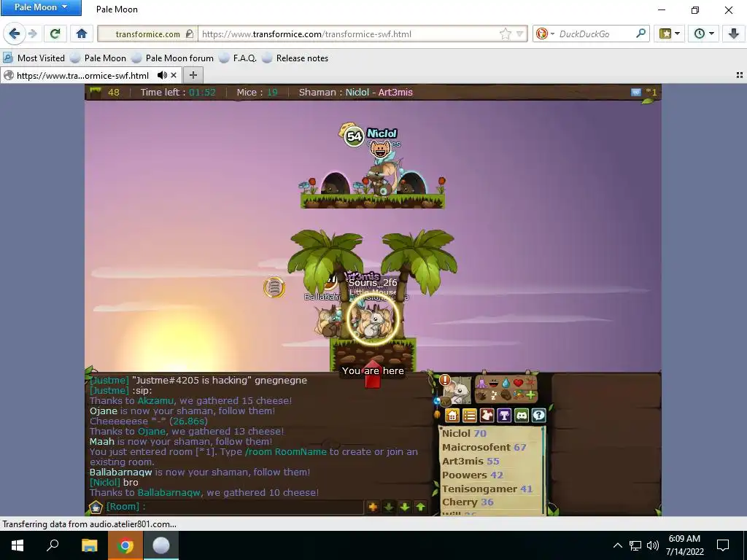Click Ojane name in 'gathered 13 cheese' line
Image resolution: width=747 pixels, height=560 pixels.
click(152, 432)
